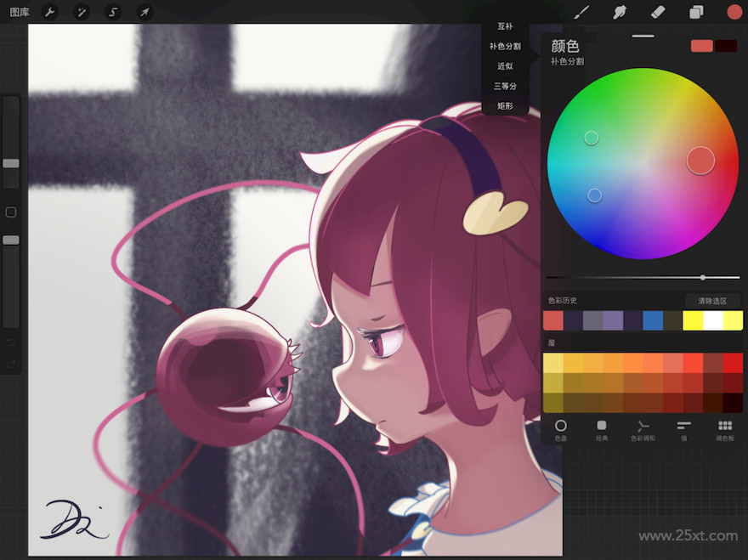Activate the Transform arrow tool
The height and width of the screenshot is (560, 748).
coord(144,12)
